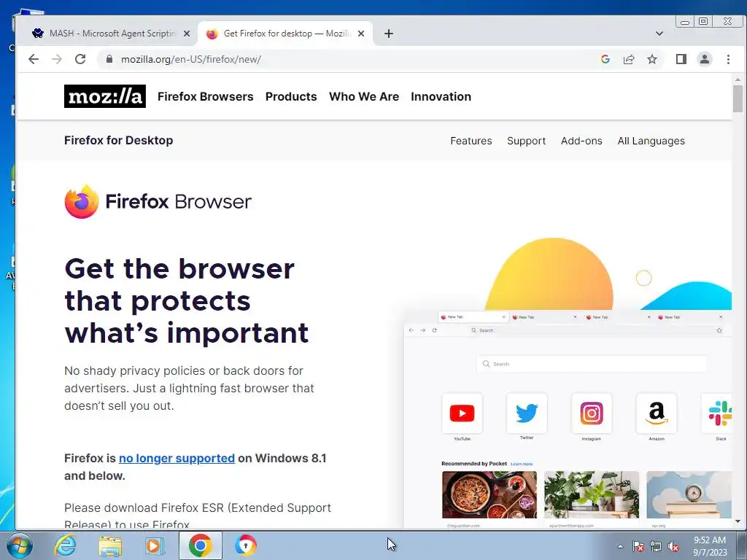
Task: Launch Internet Explorer from the taskbar
Action: [x=65, y=545]
